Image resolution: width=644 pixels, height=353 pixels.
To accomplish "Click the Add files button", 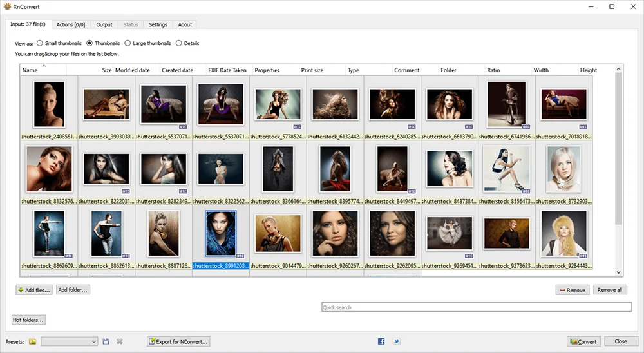I will 34,290.
